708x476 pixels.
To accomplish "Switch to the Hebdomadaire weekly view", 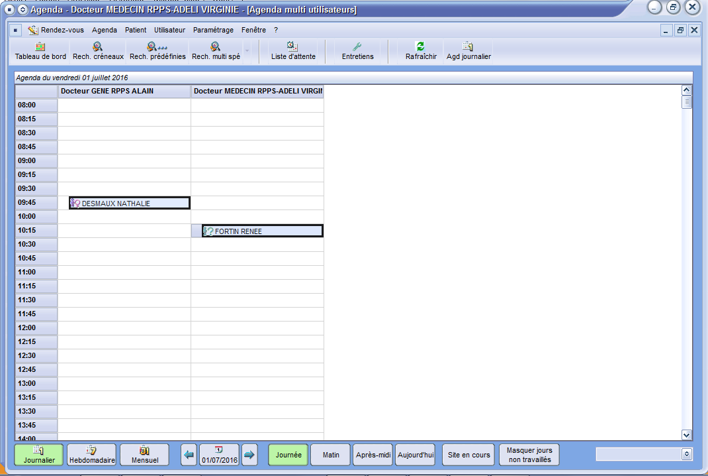I will click(91, 455).
